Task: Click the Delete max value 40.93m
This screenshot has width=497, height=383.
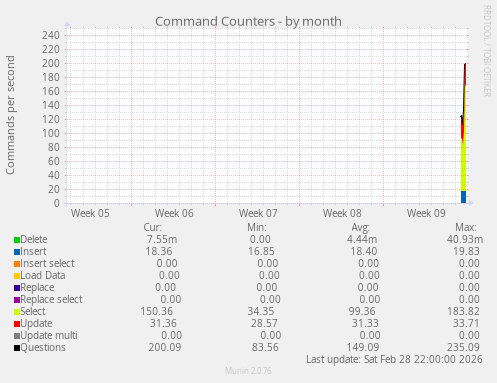Action: tap(465, 239)
